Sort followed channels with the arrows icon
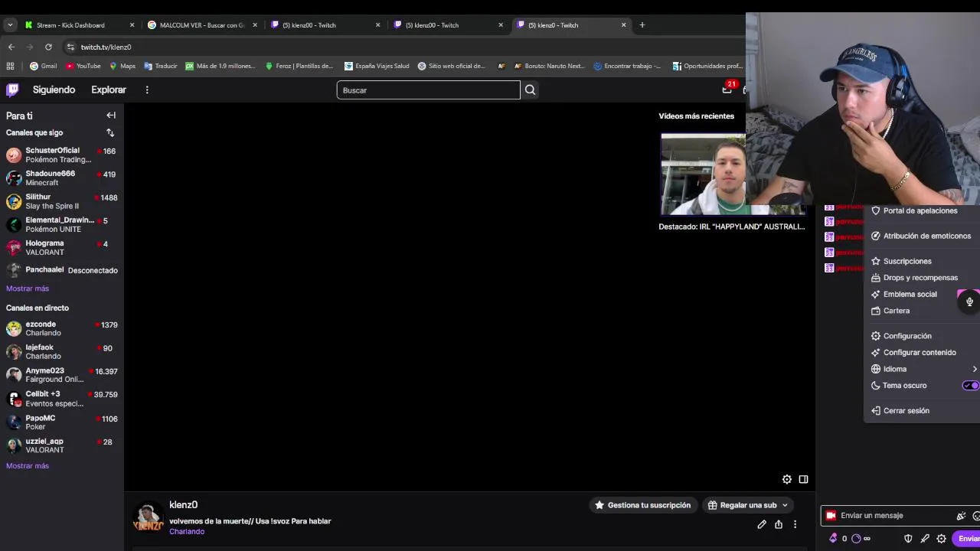Screen dimensions: 980x551 coord(110,132)
